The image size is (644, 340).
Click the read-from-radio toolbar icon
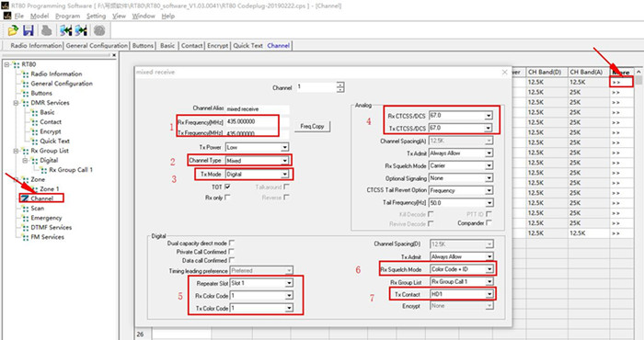65,30
